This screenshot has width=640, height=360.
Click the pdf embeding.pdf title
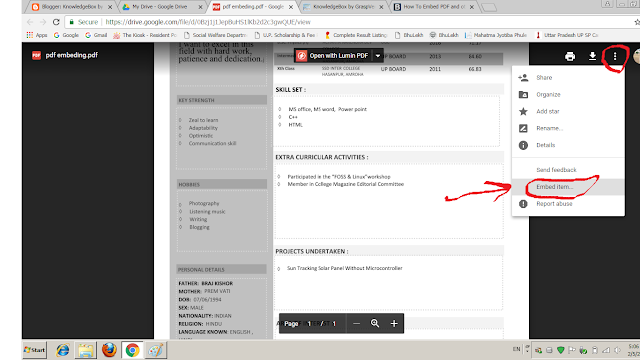click(71, 55)
